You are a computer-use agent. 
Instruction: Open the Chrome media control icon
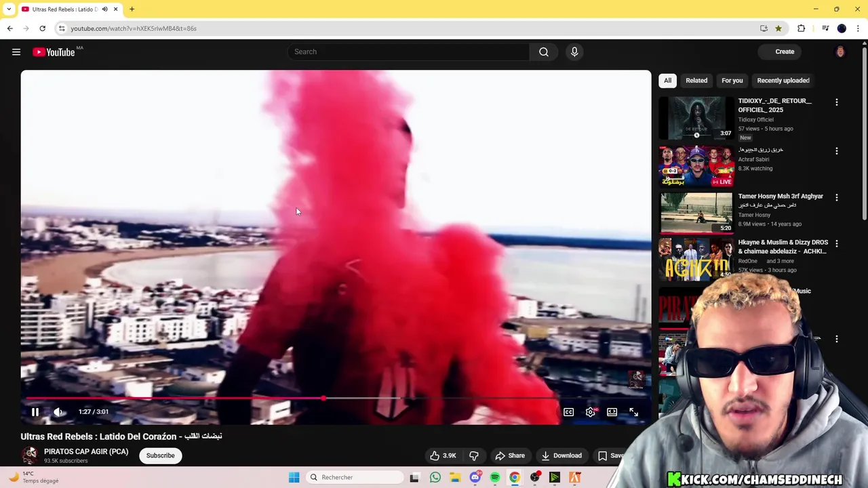click(x=825, y=28)
